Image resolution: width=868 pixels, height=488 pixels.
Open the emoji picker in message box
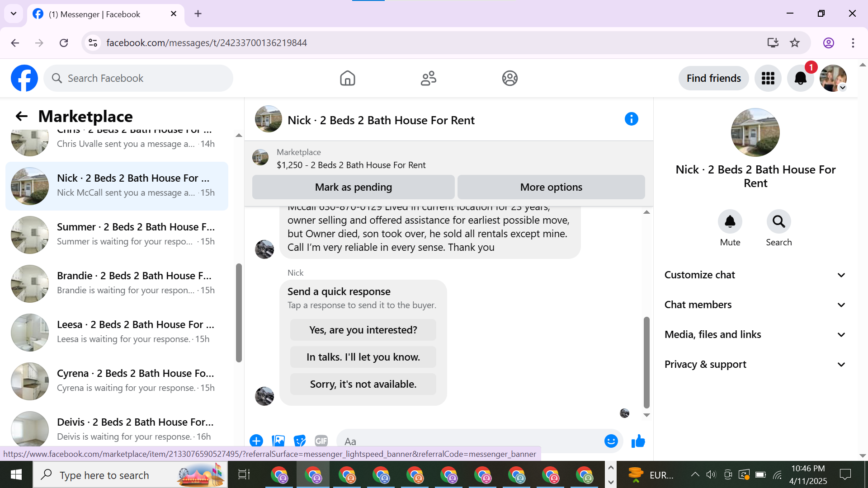pos(611,441)
